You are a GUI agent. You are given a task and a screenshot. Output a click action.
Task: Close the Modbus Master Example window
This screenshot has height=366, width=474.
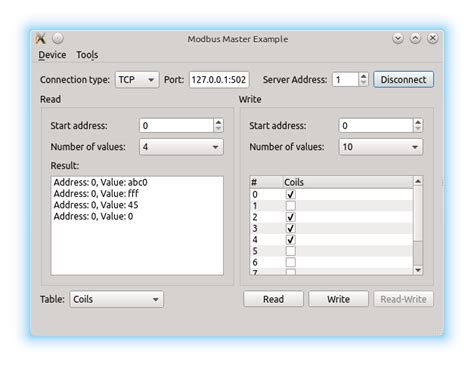tap(433, 39)
